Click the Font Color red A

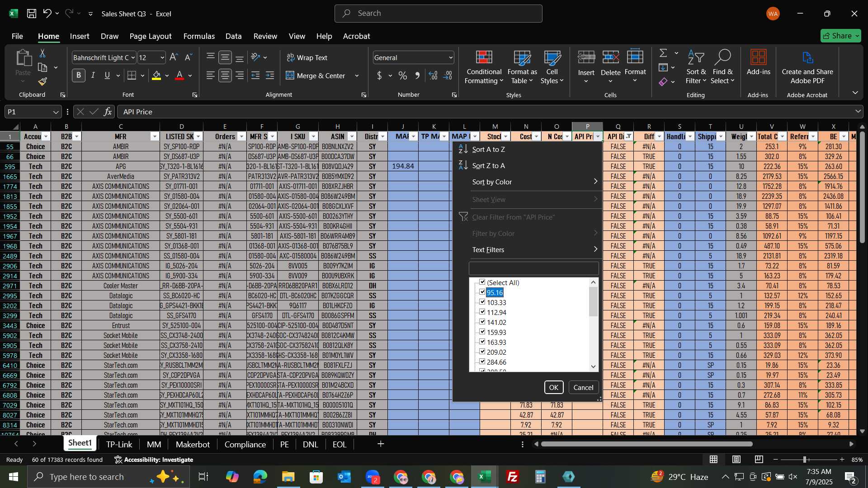coord(179,75)
